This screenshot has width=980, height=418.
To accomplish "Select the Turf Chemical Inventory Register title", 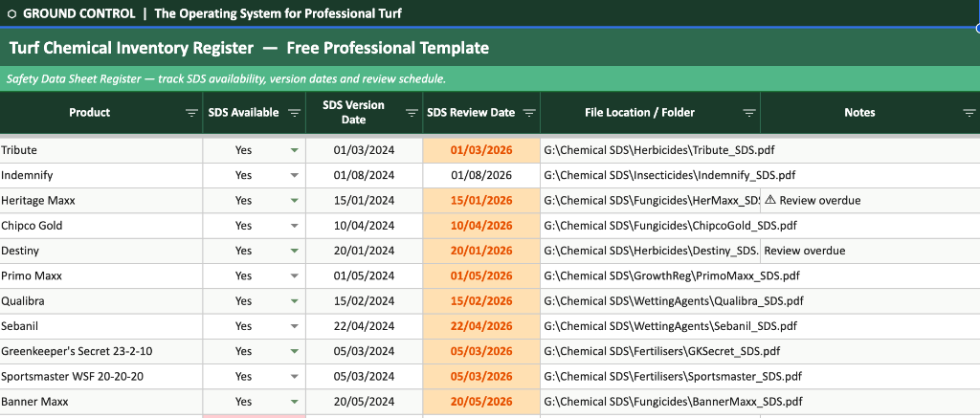I will tap(249, 48).
